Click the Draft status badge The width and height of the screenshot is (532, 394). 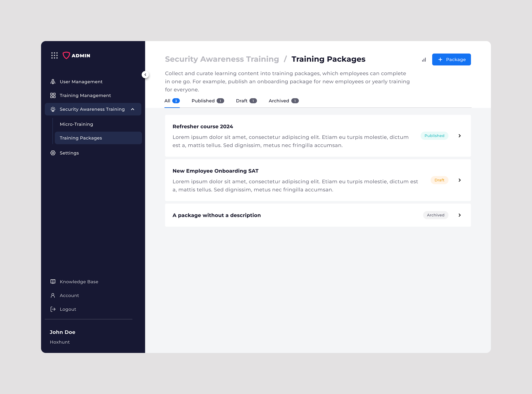(x=439, y=180)
